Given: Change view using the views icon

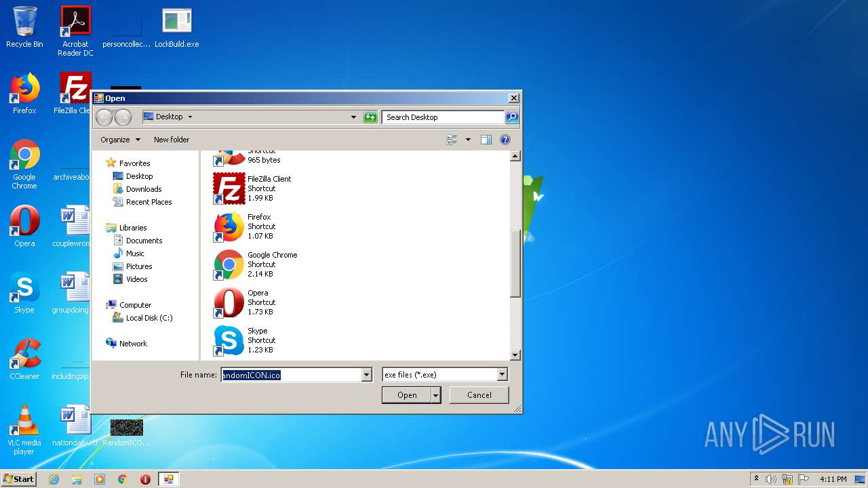Looking at the screenshot, I should [452, 140].
